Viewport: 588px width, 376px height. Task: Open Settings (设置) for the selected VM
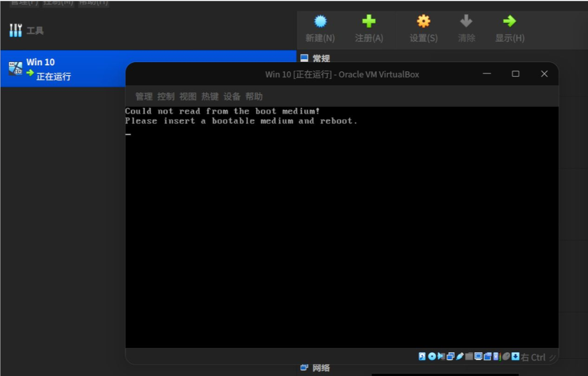tap(423, 29)
